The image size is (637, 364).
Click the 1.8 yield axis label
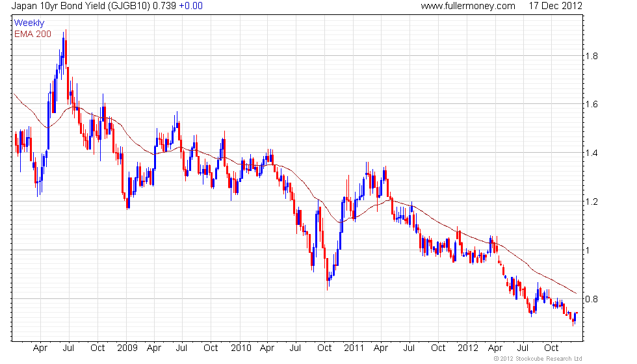tap(591, 56)
